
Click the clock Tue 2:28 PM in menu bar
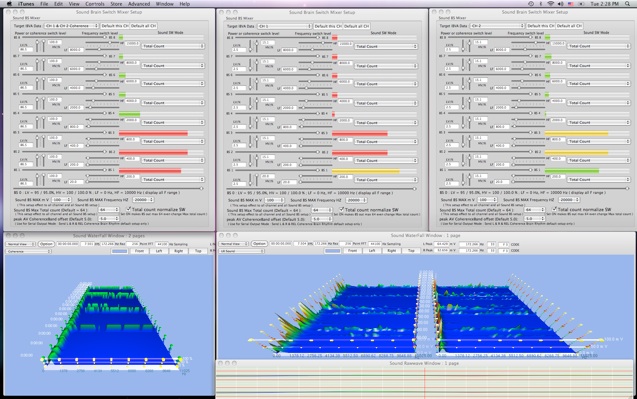tap(604, 4)
